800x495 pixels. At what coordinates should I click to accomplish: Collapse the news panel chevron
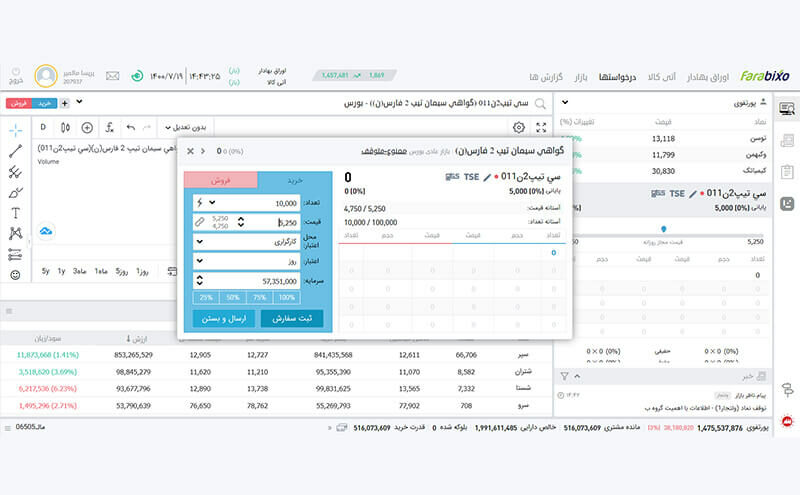(x=577, y=376)
